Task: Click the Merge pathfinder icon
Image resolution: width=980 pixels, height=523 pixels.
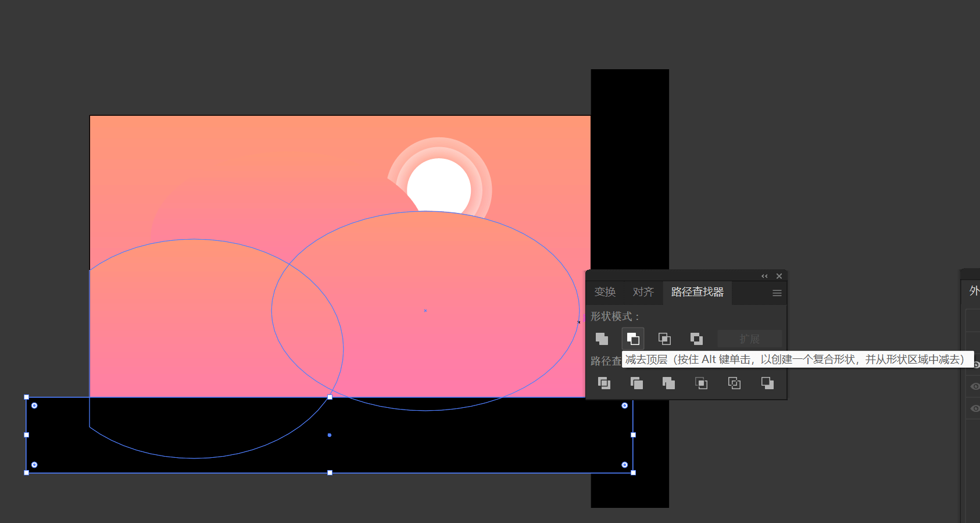Action: 668,383
